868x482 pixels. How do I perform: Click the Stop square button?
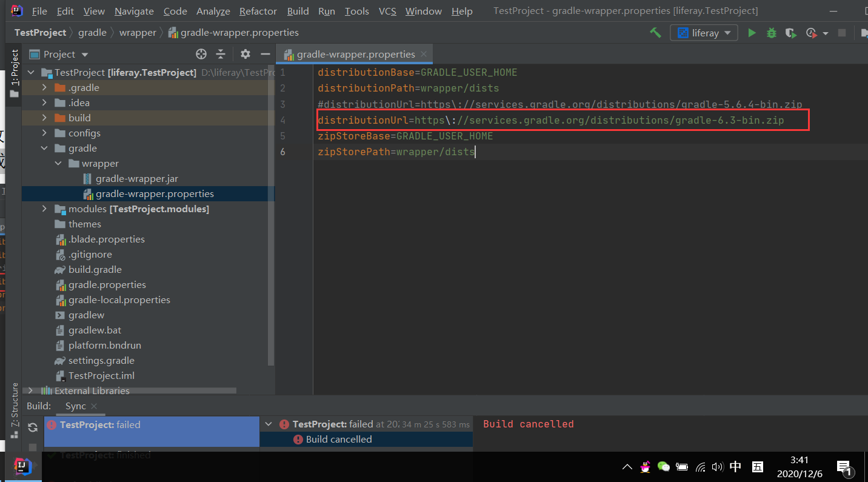(841, 33)
